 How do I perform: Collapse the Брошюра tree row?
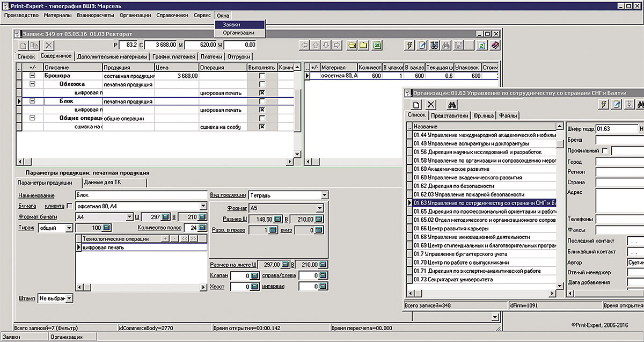(32, 76)
